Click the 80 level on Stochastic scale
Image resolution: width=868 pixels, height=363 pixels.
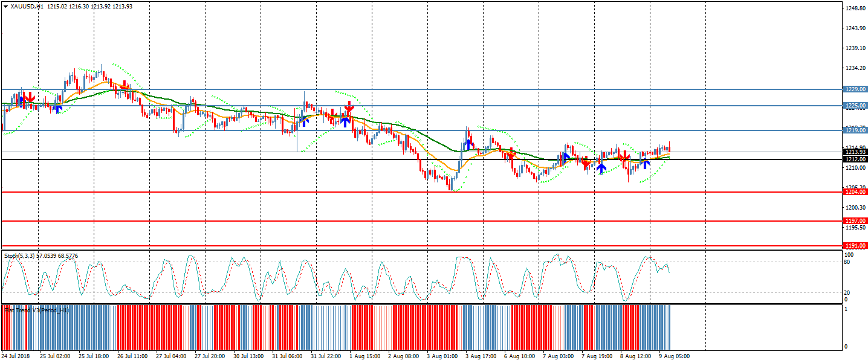(x=849, y=262)
